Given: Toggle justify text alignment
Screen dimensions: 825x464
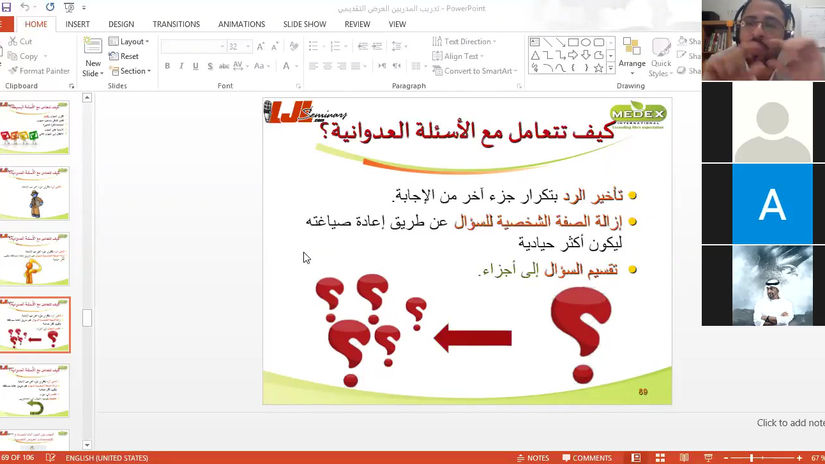Looking at the screenshot, I should (356, 66).
